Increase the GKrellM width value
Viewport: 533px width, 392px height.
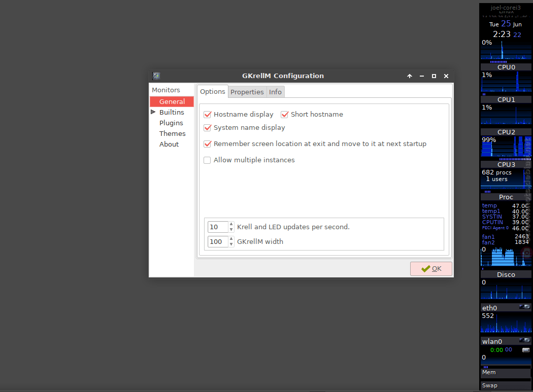pos(231,239)
